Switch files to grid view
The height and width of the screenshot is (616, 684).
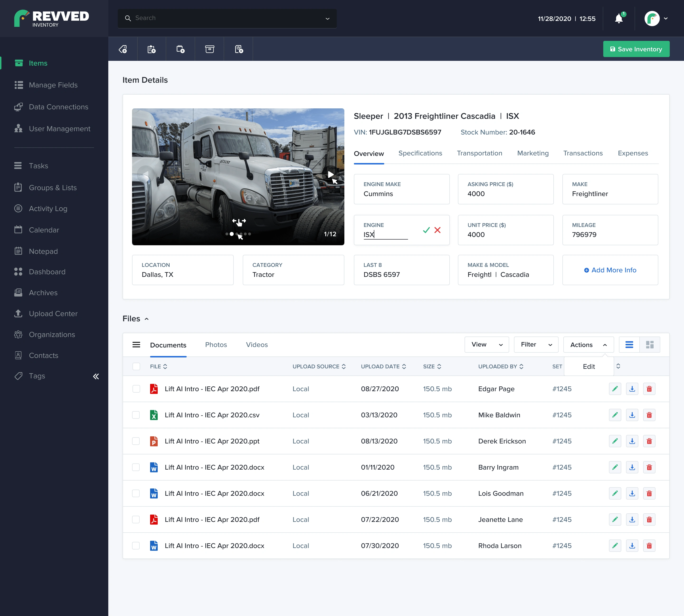tap(650, 345)
